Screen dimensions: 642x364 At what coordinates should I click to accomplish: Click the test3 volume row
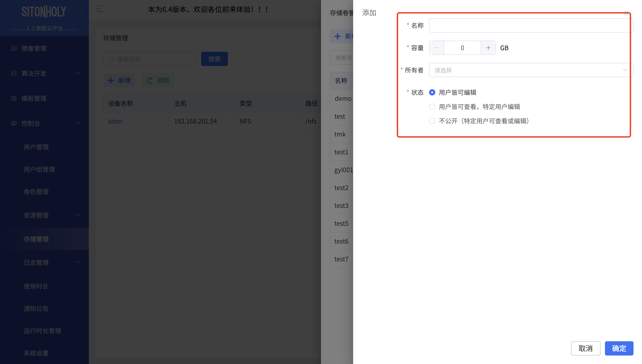tap(342, 205)
